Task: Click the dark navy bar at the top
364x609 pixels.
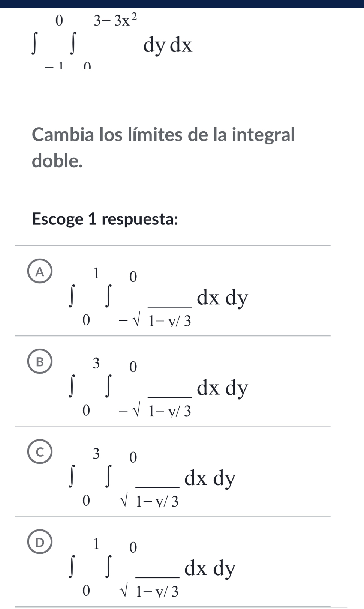Action: [182, 3]
